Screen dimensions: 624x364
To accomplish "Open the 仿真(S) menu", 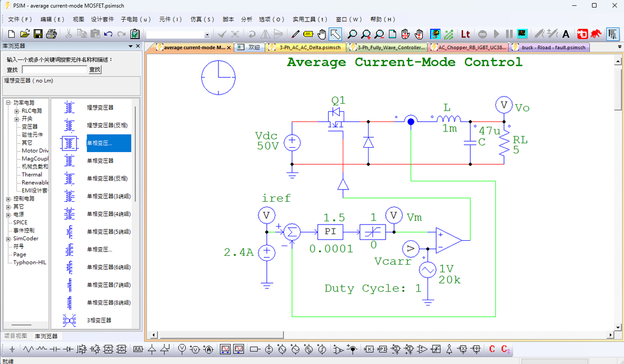I will pyautogui.click(x=202, y=19).
